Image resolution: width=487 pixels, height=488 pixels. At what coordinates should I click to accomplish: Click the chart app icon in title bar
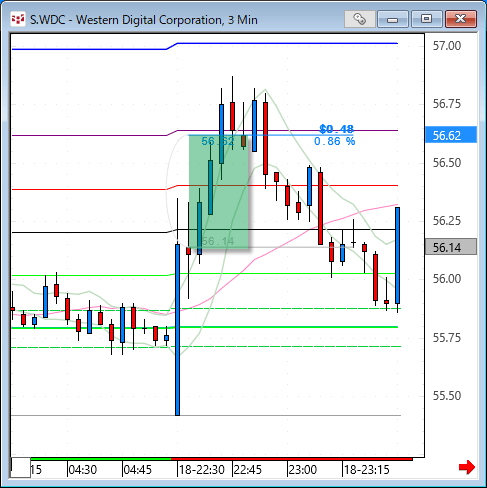pyautogui.click(x=17, y=19)
